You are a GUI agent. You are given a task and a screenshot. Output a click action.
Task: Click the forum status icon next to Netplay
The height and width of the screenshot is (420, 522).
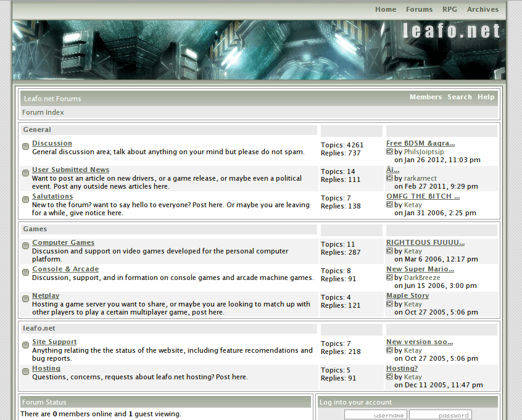click(25, 299)
